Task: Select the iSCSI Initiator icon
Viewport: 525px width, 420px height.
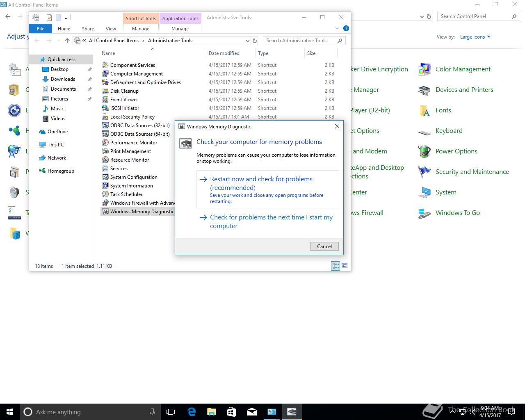Action: coord(105,108)
